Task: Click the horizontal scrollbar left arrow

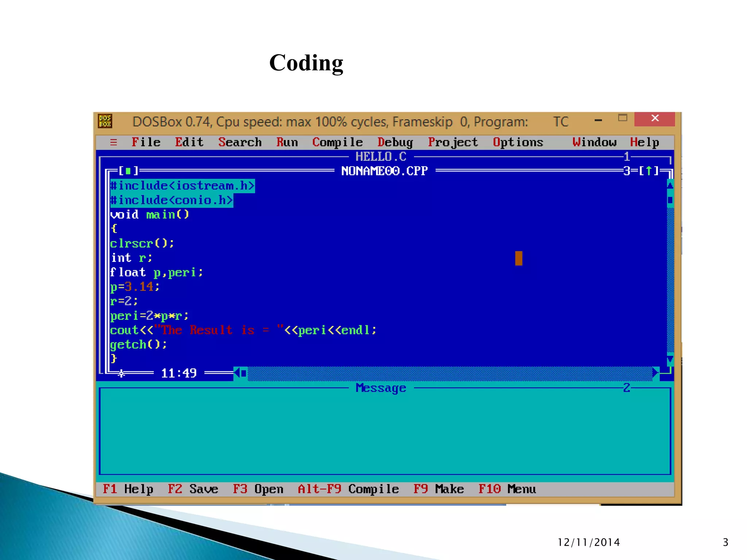Action: 237,373
